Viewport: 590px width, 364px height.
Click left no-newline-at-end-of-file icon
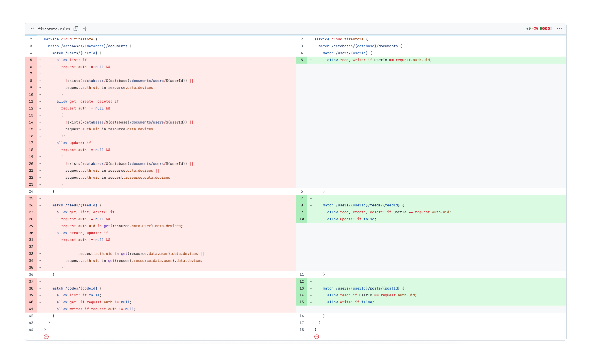[46, 337]
